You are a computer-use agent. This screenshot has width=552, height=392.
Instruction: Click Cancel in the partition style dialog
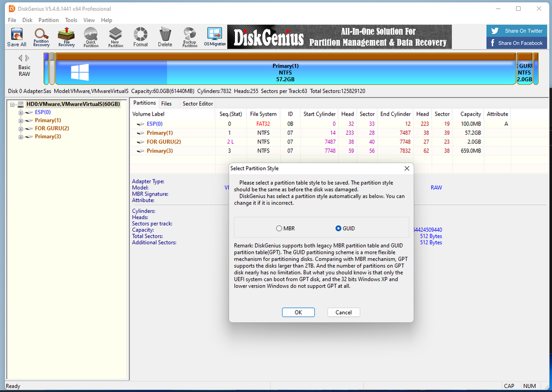coord(344,312)
